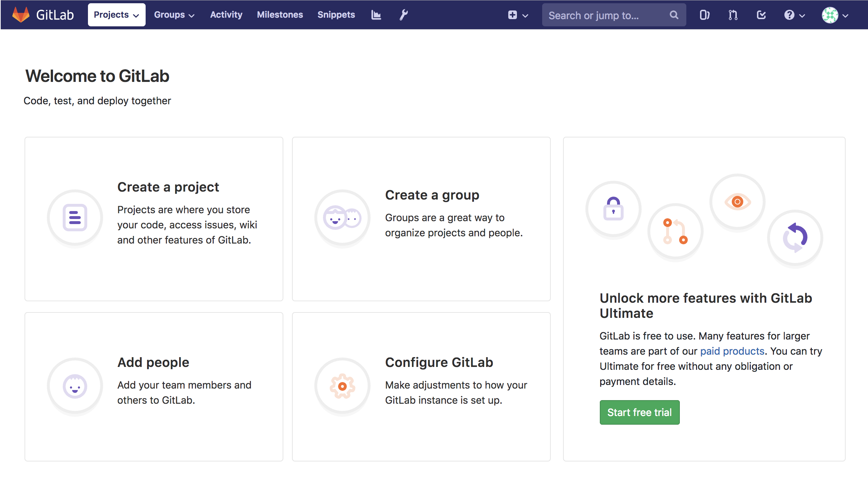This screenshot has height=486, width=868.
Task: Expand the Projects dropdown menu
Action: click(x=116, y=15)
